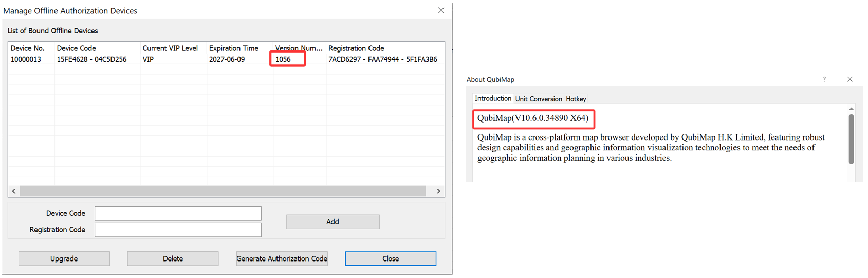
Task: Click the QubiMap(V10.6.0.34890 X64) version text
Action: [x=533, y=118]
